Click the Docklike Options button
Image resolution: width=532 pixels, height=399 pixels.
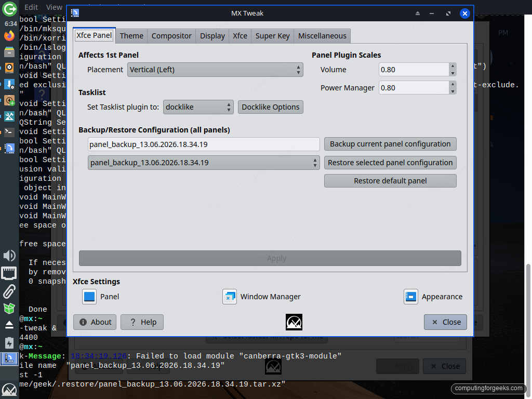pos(270,107)
